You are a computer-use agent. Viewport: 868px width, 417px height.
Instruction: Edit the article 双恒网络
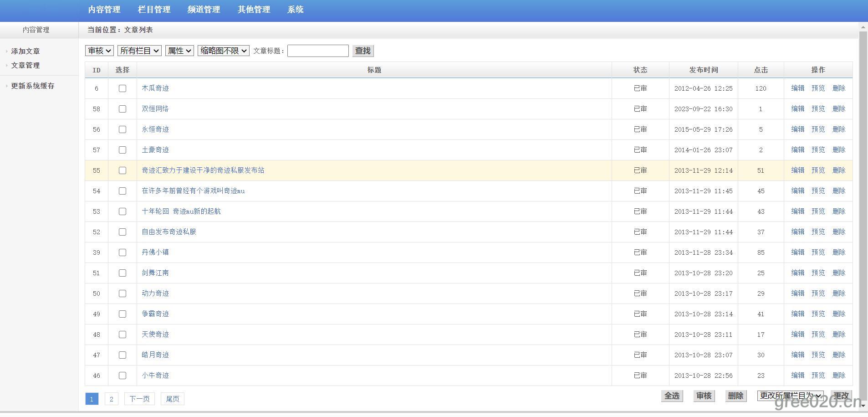click(797, 109)
